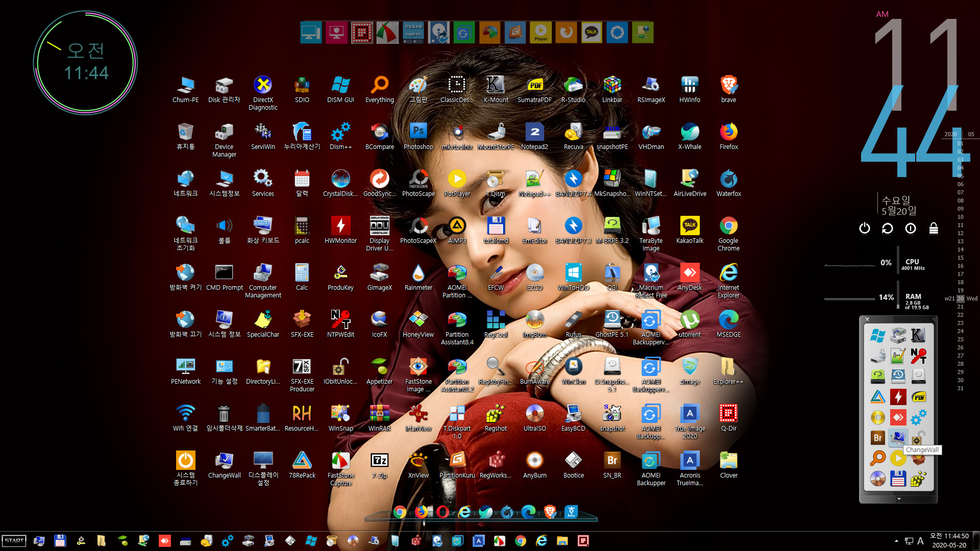Expand launcher panel bottom arrow
Viewport: 980px width, 551px height.
coord(898,498)
